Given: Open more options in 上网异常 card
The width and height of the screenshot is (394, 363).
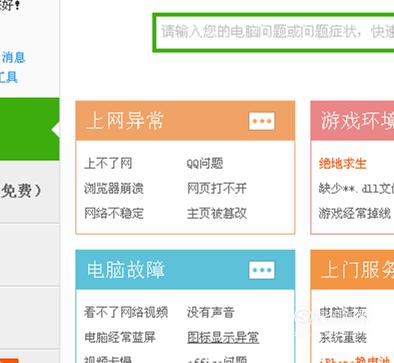Looking at the screenshot, I should pyautogui.click(x=262, y=121).
